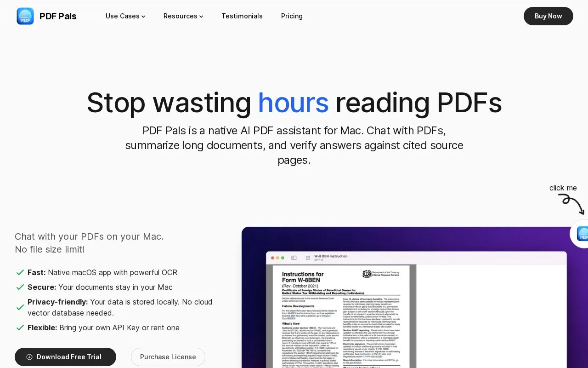Click the 'Fast:' feature line

point(102,272)
